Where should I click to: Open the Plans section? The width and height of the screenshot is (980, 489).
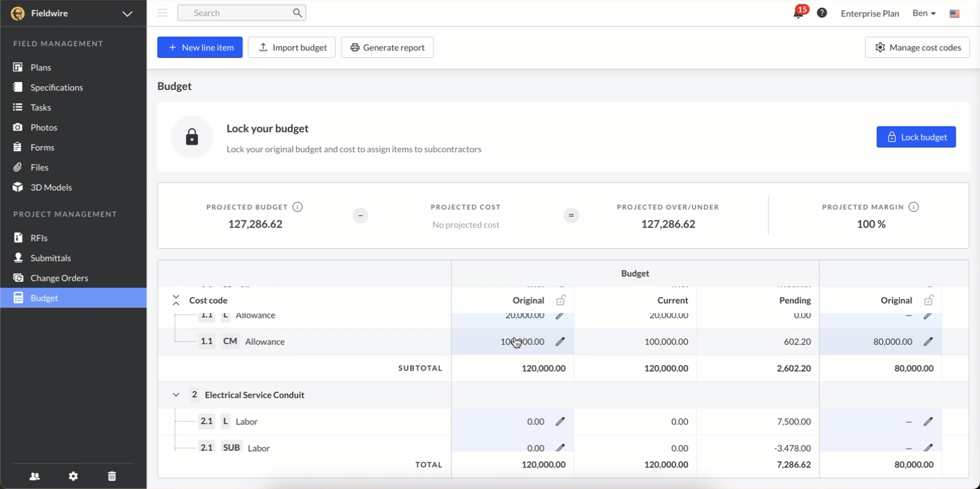41,67
